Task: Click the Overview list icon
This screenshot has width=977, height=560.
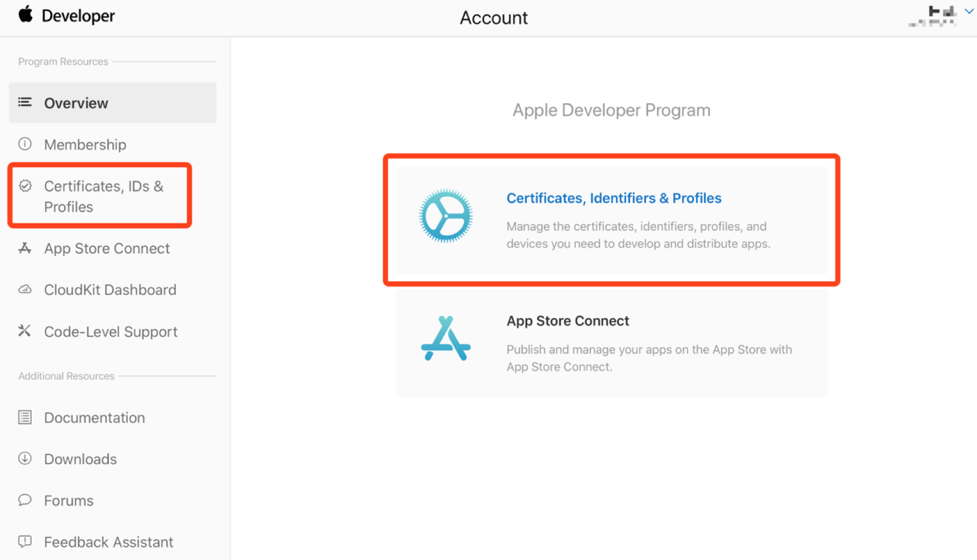Action: click(25, 102)
